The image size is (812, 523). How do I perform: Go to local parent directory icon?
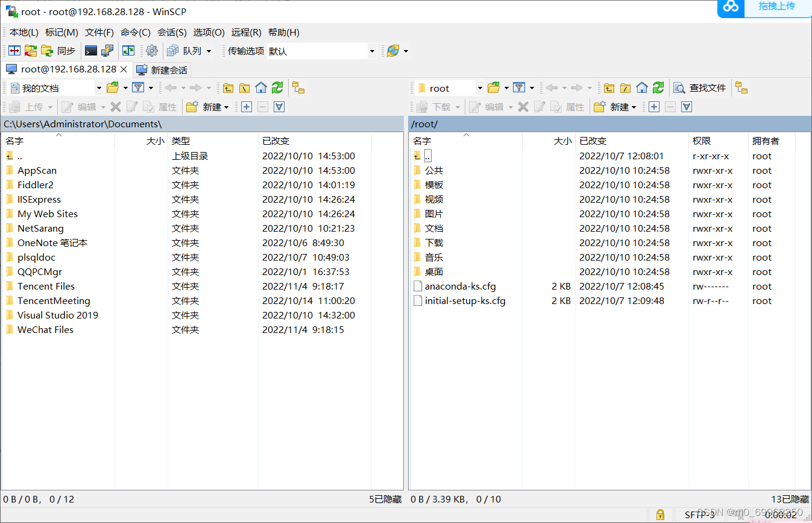tap(228, 88)
